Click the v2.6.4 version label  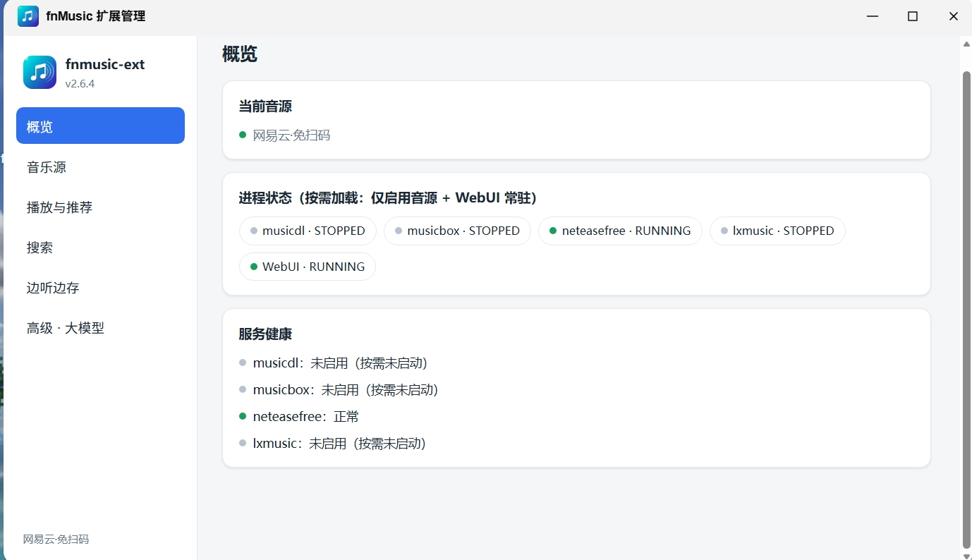pos(80,84)
